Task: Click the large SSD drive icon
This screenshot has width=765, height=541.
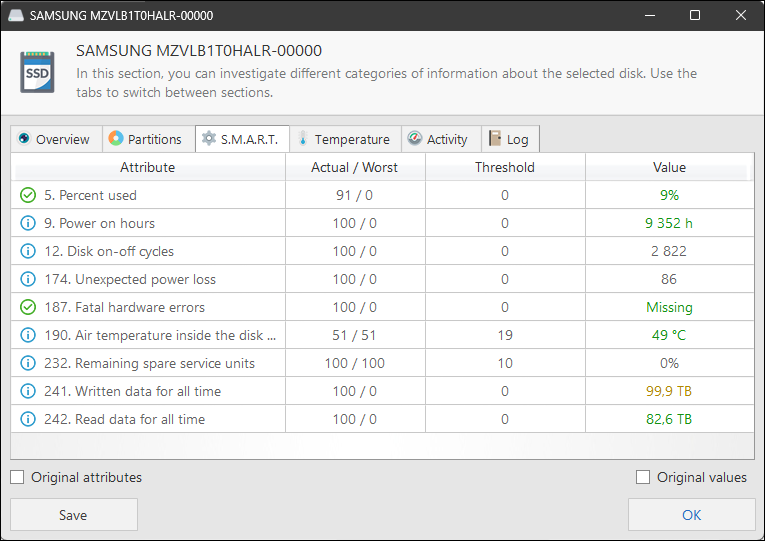Action: [37, 72]
